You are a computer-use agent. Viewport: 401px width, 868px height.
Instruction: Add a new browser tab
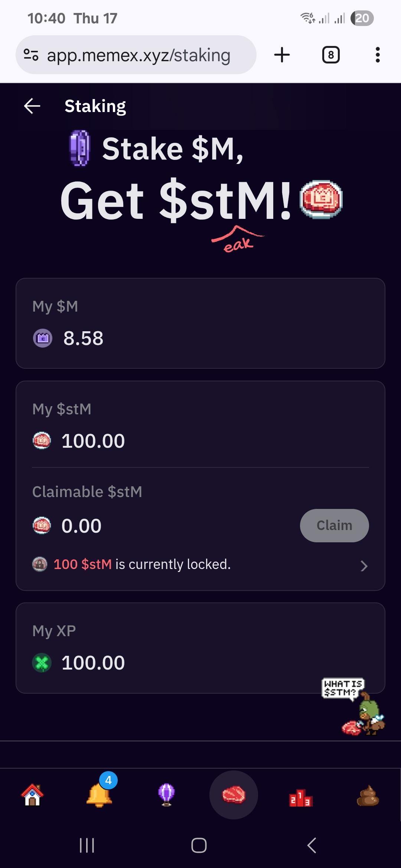click(282, 55)
